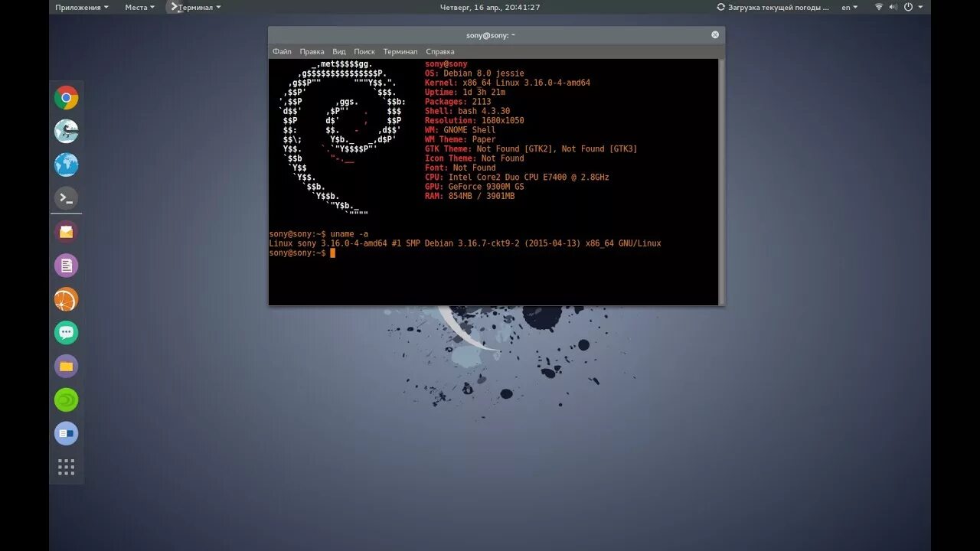Screen dimensions: 980x551
Task: Click the 'Linux sony 3.16.0-4-amd64' output line
Action: click(x=465, y=243)
